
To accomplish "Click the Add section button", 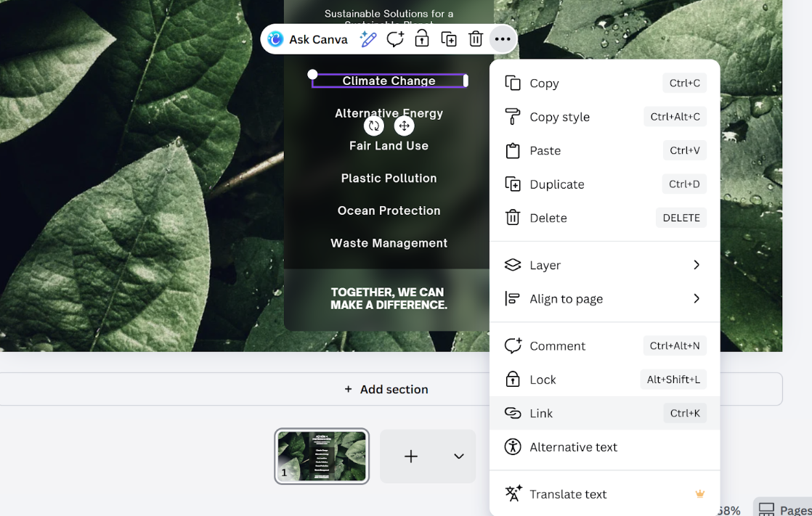I will click(386, 390).
